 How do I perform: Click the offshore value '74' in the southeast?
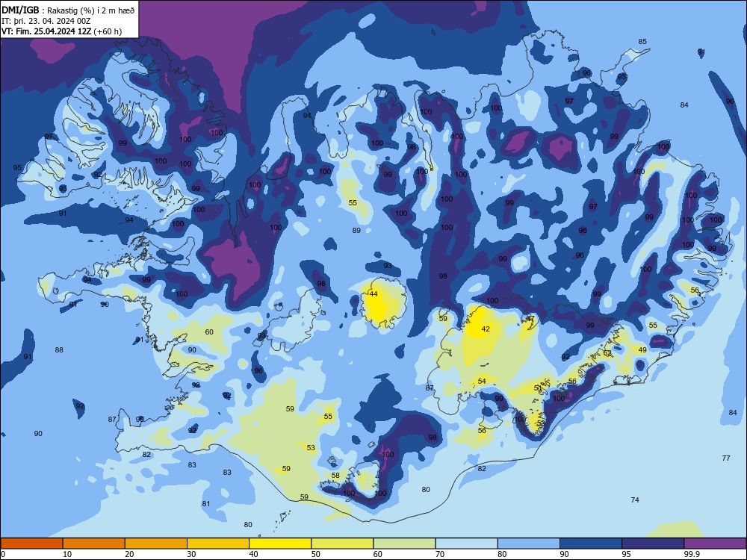click(x=634, y=500)
